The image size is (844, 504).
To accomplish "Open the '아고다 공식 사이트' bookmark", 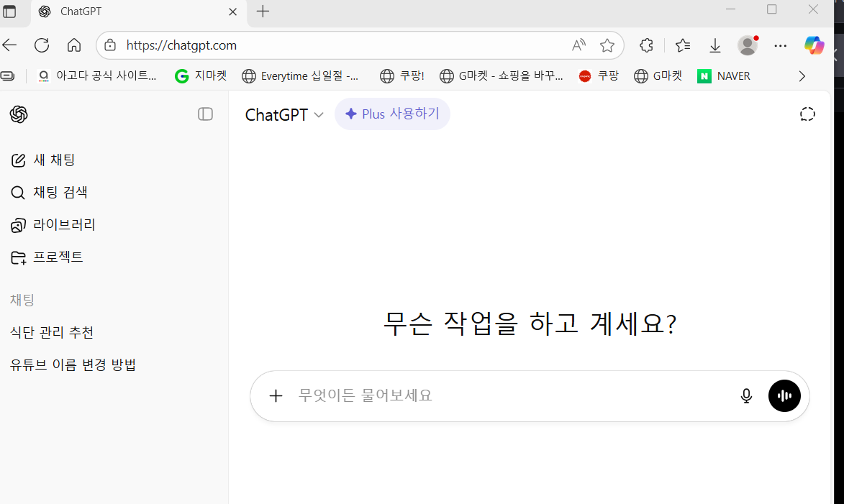I will (x=97, y=75).
